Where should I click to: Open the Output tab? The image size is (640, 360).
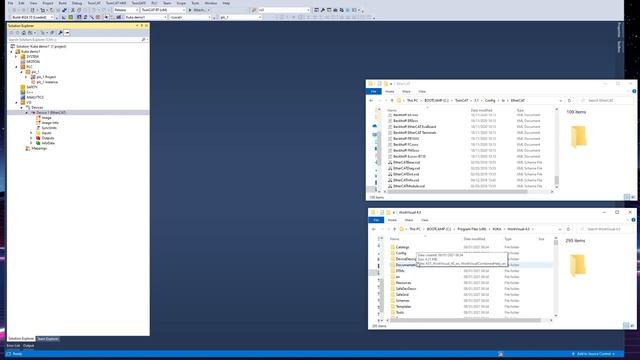[29, 346]
